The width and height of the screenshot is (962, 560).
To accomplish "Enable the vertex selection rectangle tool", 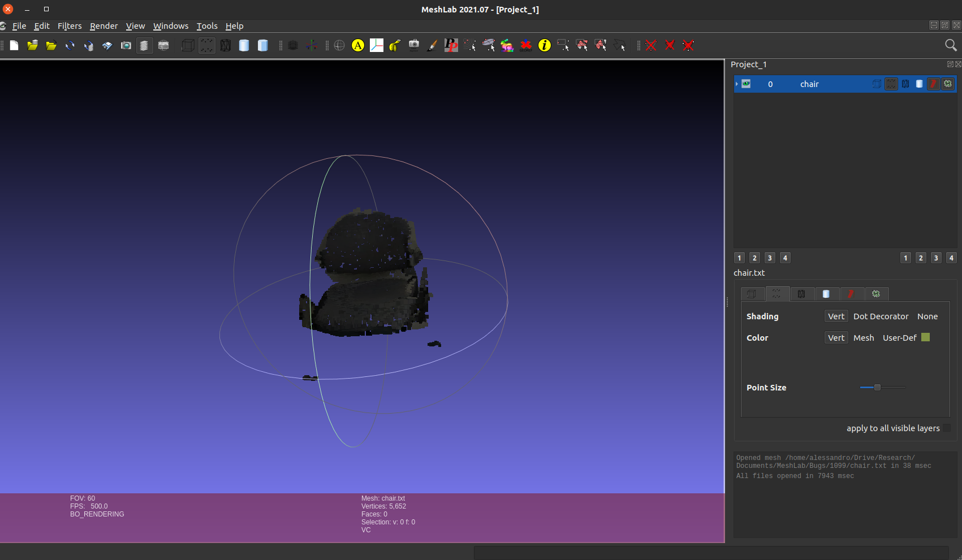I will tap(563, 45).
